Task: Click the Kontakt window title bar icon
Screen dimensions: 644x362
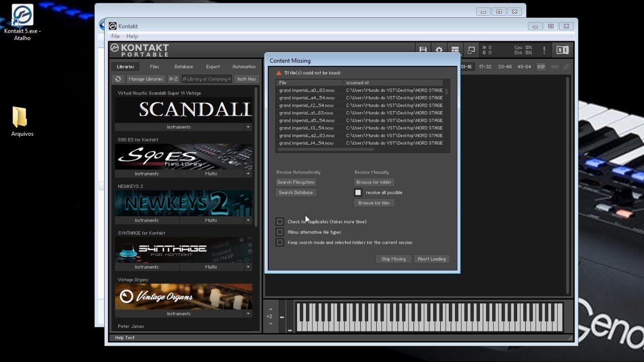Action: tap(113, 26)
